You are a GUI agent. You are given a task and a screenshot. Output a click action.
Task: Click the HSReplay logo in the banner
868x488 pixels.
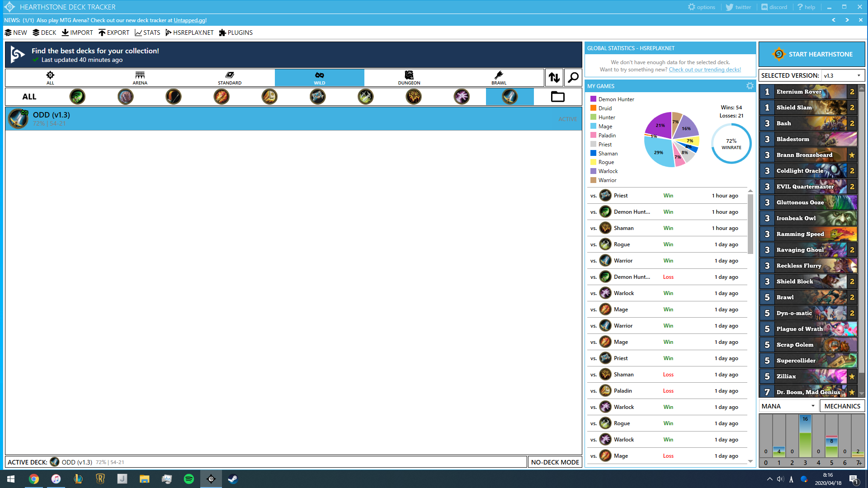coord(17,55)
